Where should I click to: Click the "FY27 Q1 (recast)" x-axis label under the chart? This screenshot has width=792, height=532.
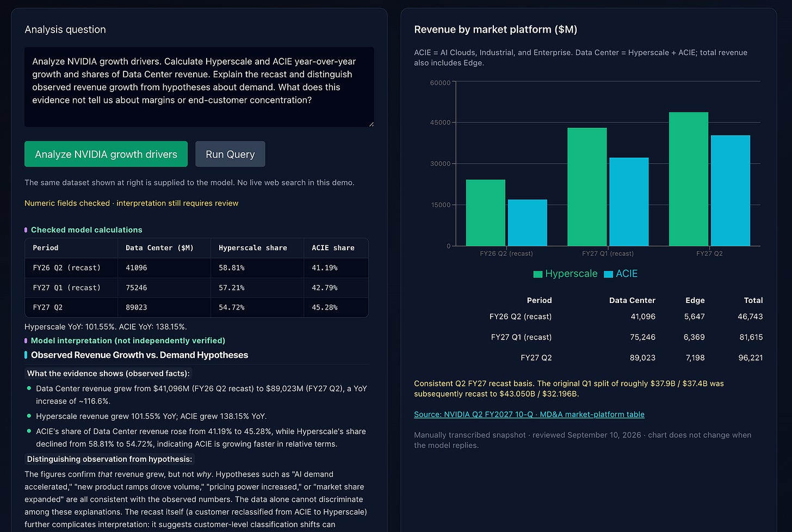[608, 253]
